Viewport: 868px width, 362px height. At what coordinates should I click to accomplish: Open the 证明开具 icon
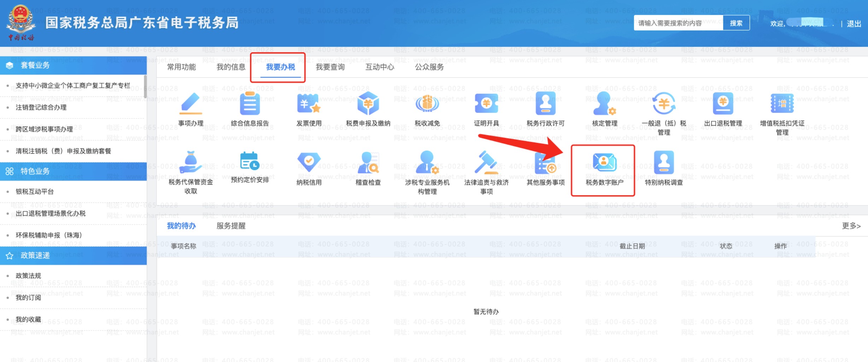click(x=486, y=104)
